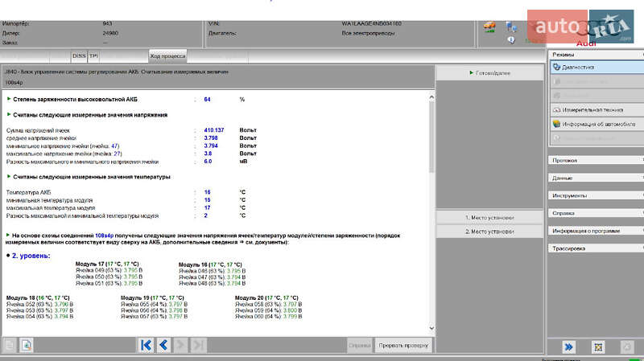Switch to the DISS tab

[x=79, y=55]
